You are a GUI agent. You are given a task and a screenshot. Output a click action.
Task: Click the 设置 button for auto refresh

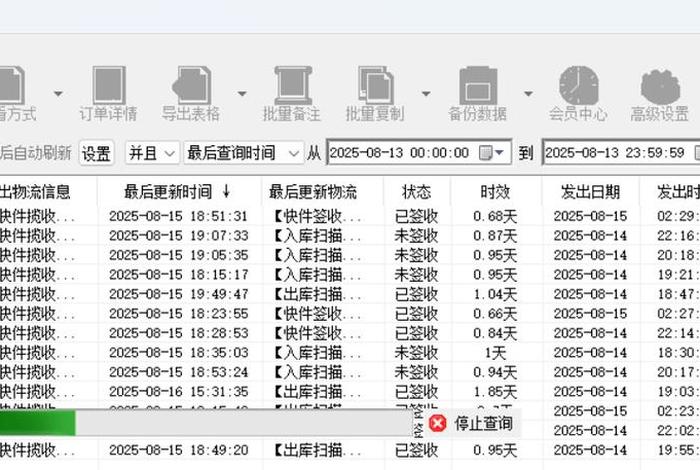click(x=96, y=154)
